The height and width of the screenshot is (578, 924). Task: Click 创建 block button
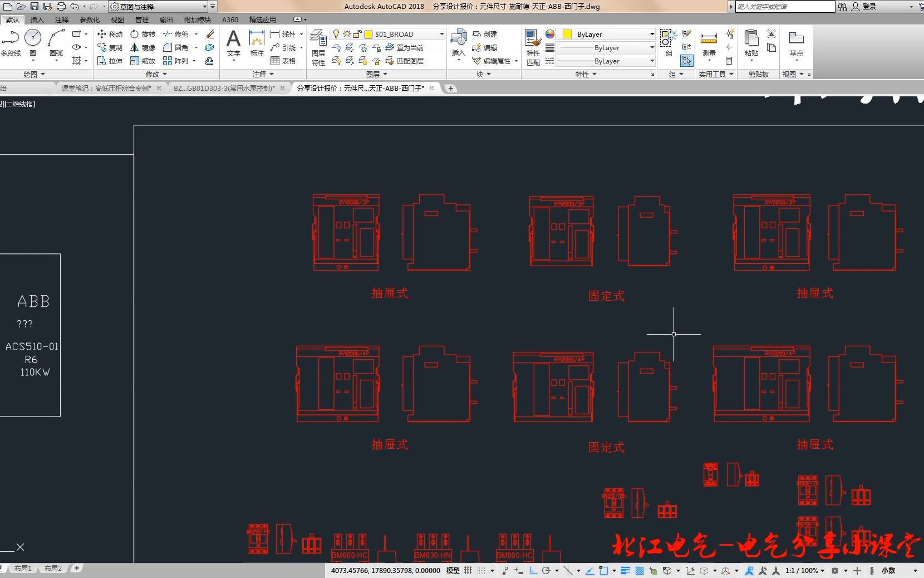pos(485,34)
